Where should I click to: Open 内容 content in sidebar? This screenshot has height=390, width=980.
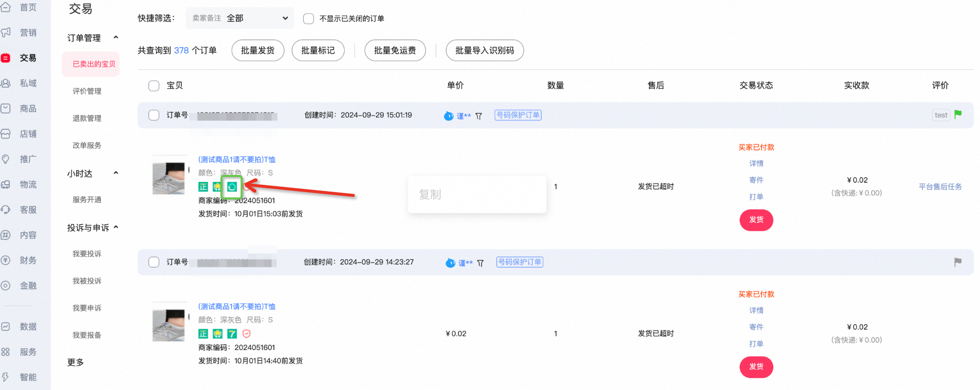20,235
